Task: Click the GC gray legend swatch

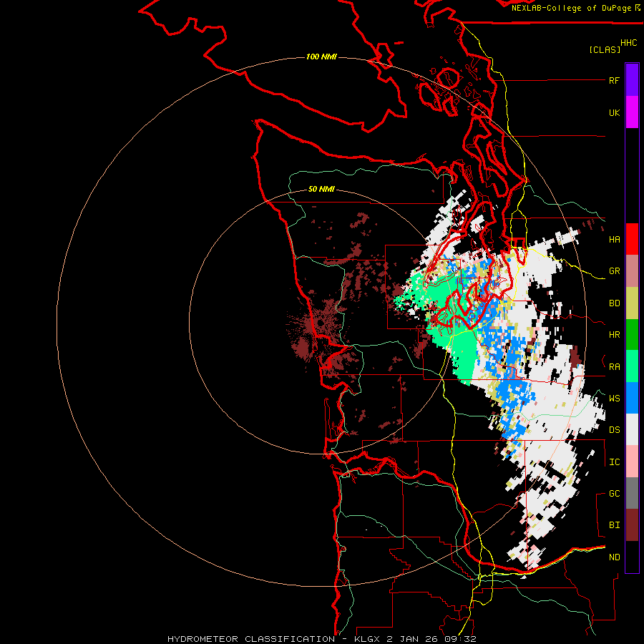Action: [632, 493]
